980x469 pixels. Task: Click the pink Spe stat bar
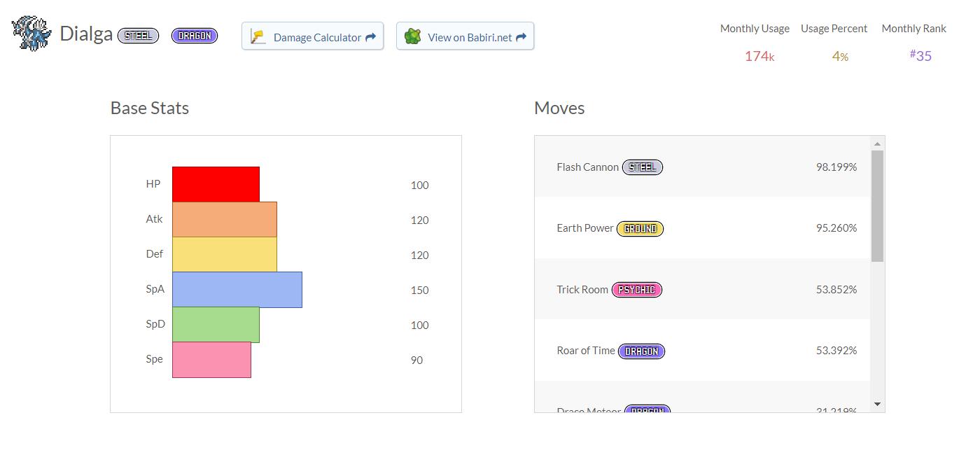[x=211, y=360]
